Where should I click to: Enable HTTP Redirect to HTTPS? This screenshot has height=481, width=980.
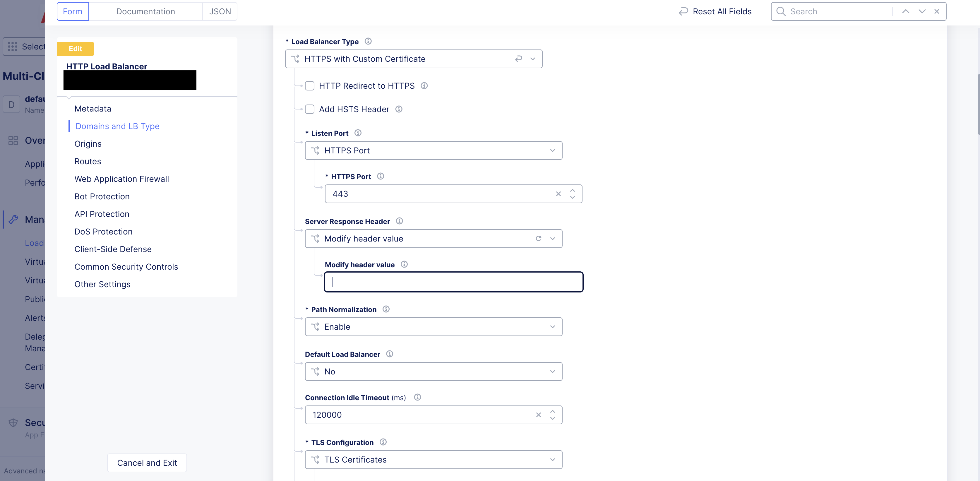[x=310, y=85]
